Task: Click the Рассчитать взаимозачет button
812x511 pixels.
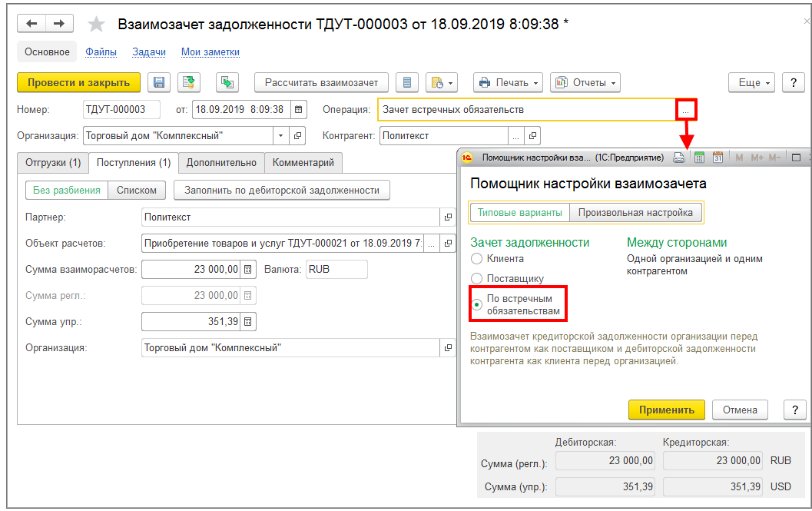Action: 321,83
